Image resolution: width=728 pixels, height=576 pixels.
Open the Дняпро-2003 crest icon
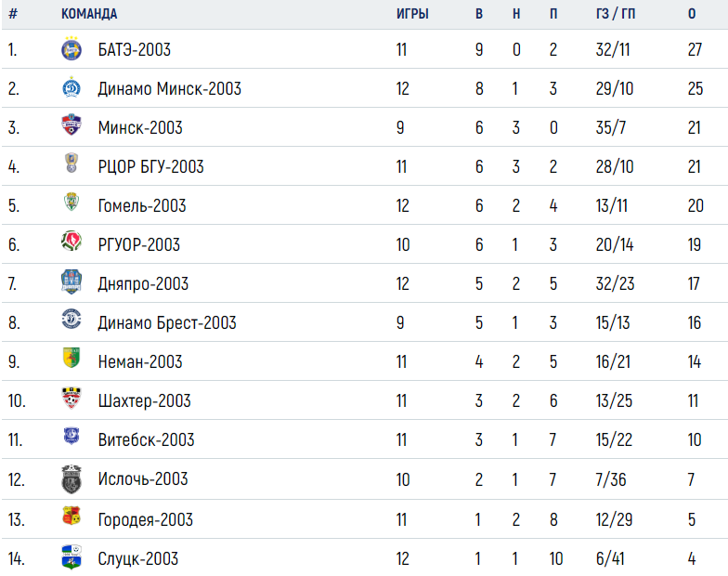(x=71, y=282)
